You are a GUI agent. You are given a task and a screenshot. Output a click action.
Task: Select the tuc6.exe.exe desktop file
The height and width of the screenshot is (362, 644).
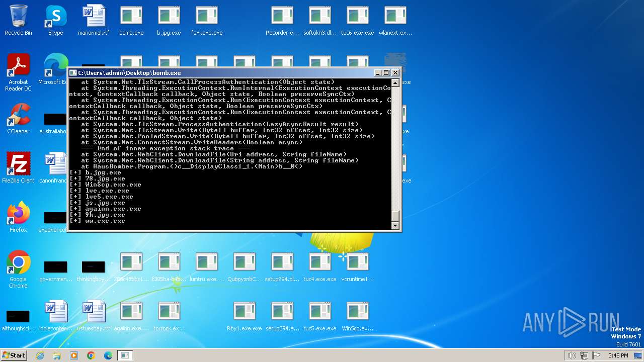358,20
